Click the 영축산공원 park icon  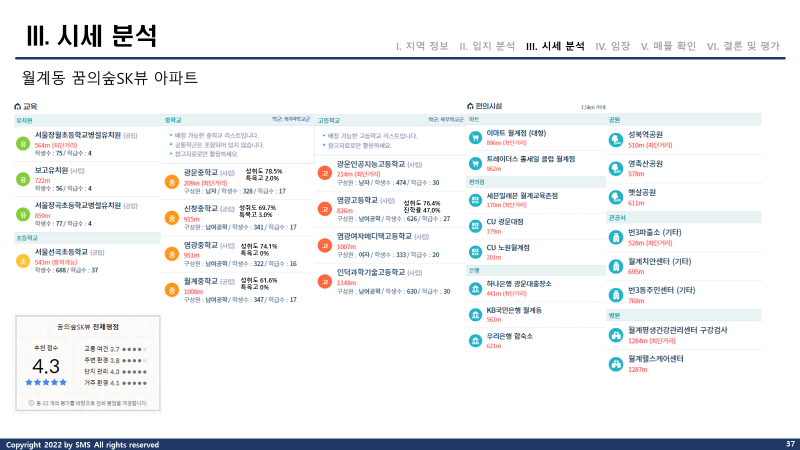coord(616,168)
